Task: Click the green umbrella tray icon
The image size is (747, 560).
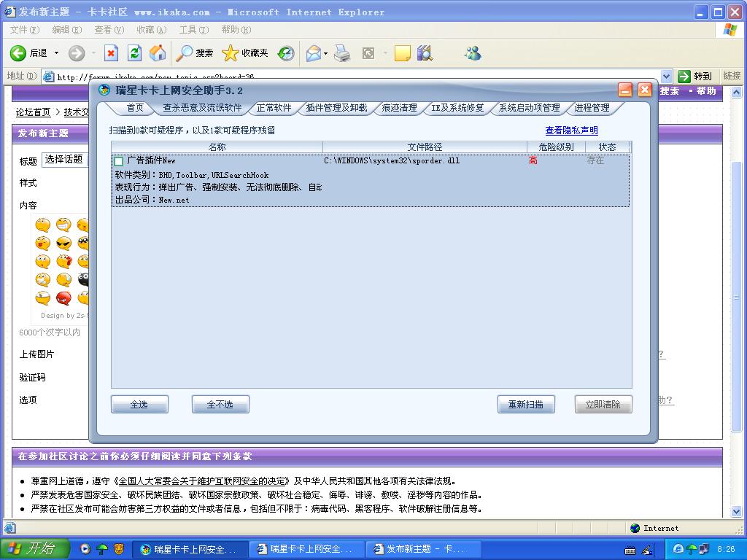Action: (x=692, y=549)
